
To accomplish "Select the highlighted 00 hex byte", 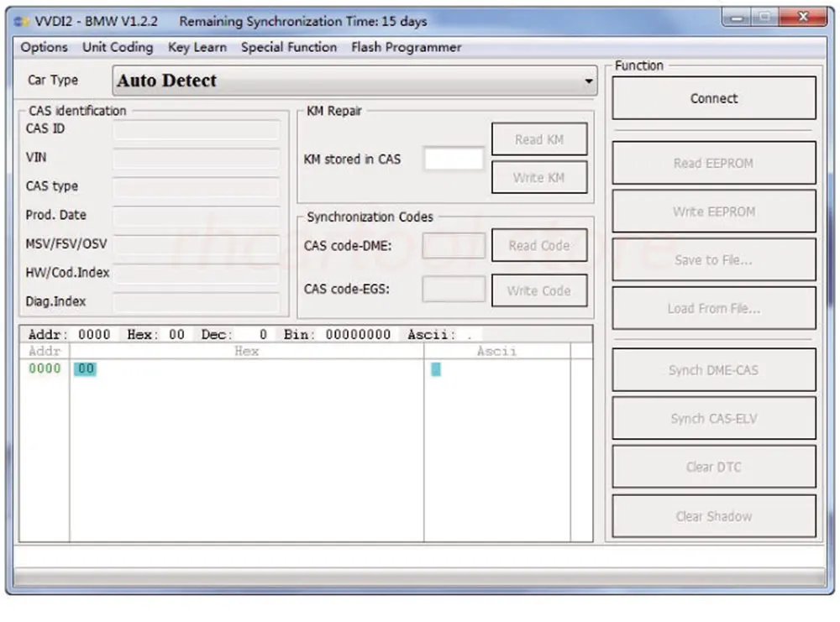I will click(85, 368).
